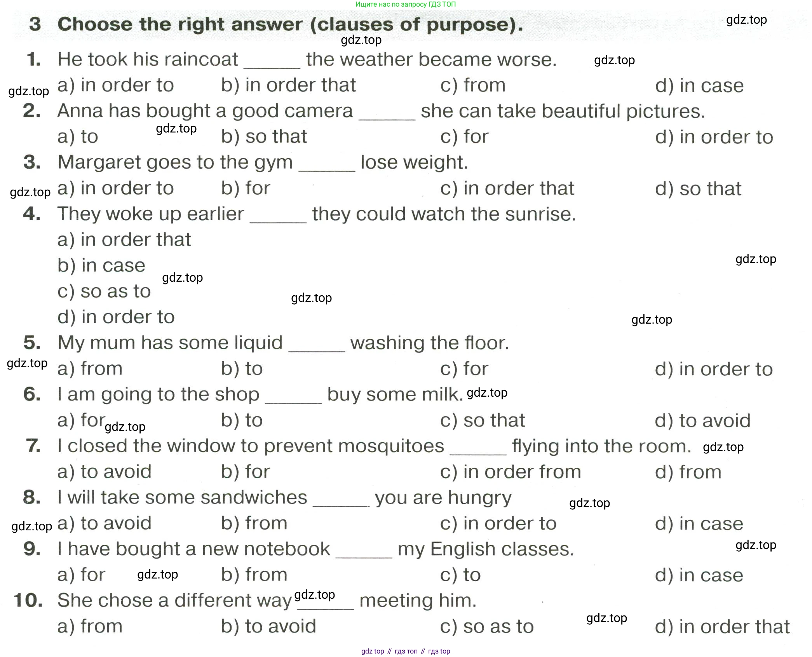Select "a) in order that" under question 4

(x=124, y=240)
